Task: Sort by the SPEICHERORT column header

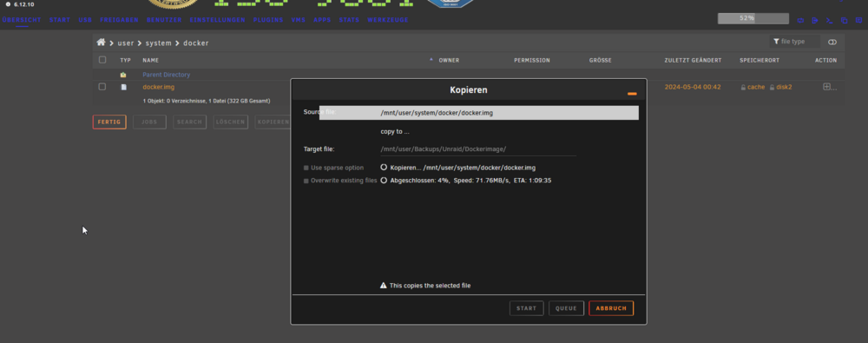Action: (x=759, y=61)
